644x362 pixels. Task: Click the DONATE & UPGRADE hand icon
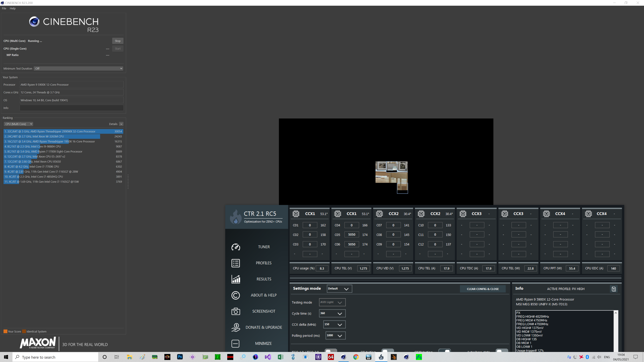point(235,327)
